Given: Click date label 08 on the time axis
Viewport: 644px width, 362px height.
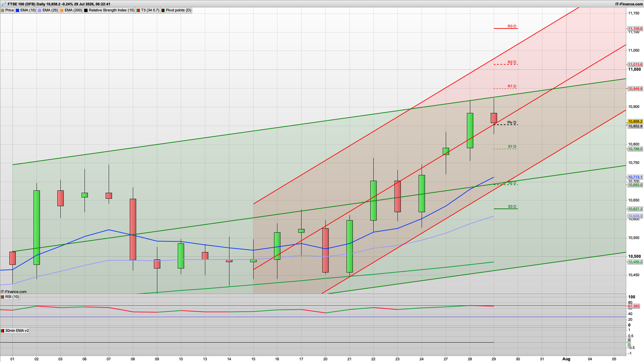Looking at the screenshot, I should point(133,359).
